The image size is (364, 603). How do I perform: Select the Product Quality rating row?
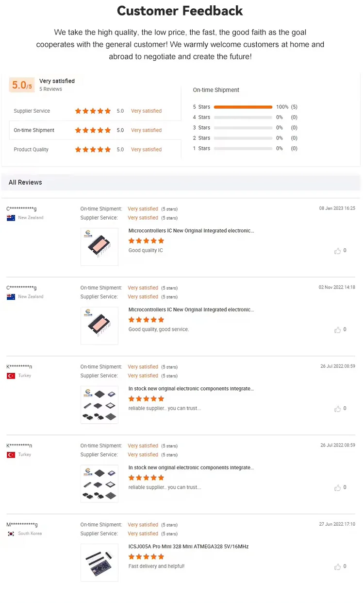(x=95, y=150)
